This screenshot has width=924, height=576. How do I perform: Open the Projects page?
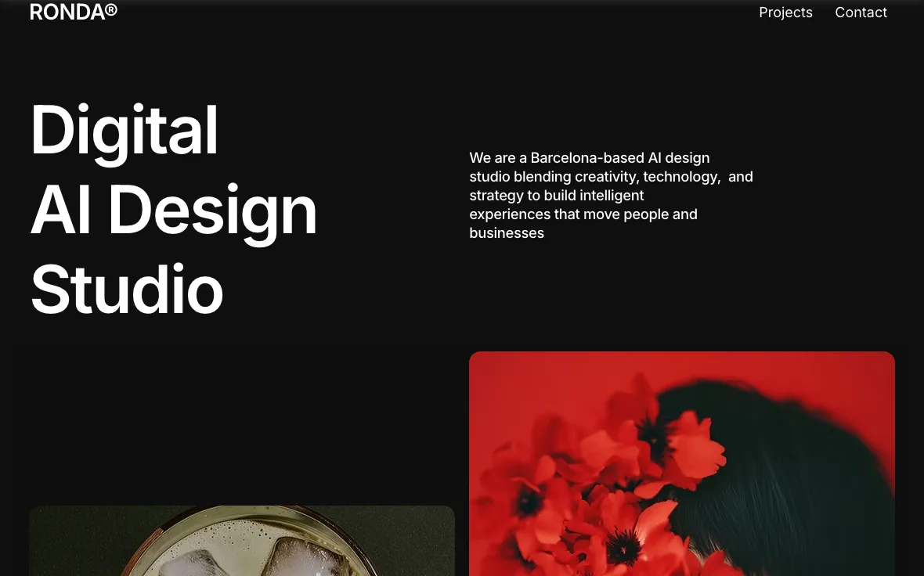785,13
